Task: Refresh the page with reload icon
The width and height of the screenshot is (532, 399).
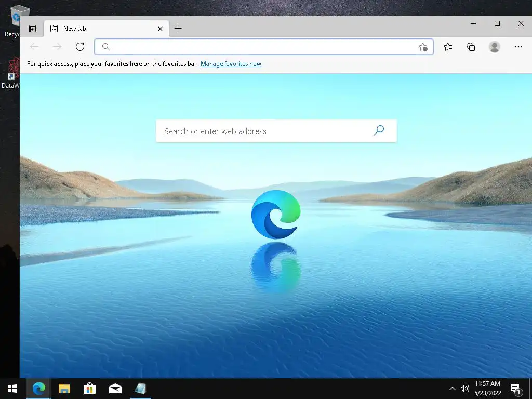Action: [80, 46]
